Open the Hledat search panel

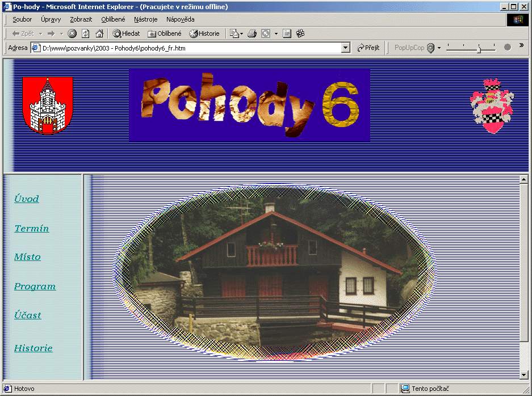tap(126, 33)
